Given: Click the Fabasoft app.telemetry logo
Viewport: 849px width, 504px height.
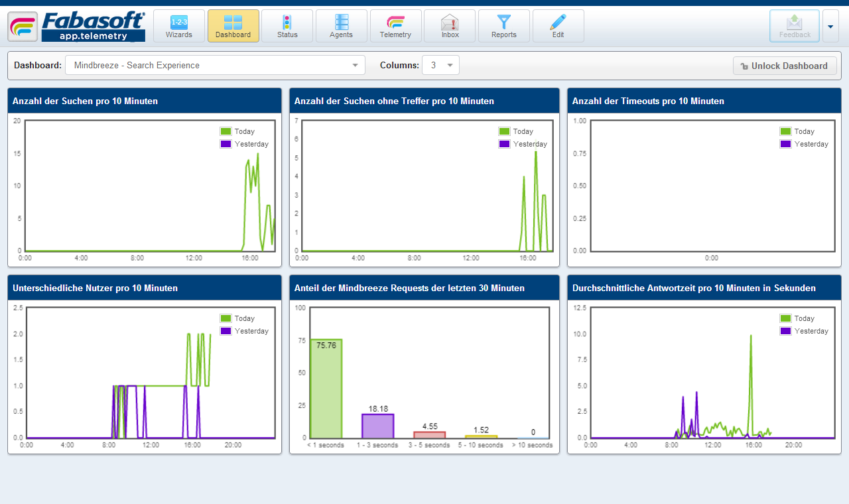Looking at the screenshot, I should point(77,27).
